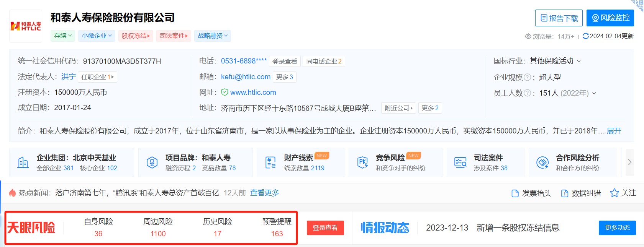Image resolution: width=644 pixels, height=247 pixels.
Task: Click the HTLIC company logo thumbnail
Action: (26, 26)
